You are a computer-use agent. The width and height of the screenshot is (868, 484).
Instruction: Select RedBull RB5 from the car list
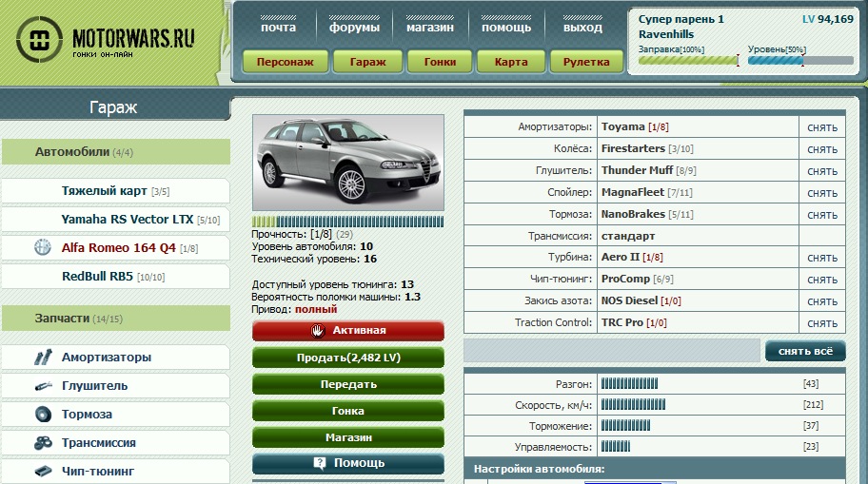click(x=97, y=277)
